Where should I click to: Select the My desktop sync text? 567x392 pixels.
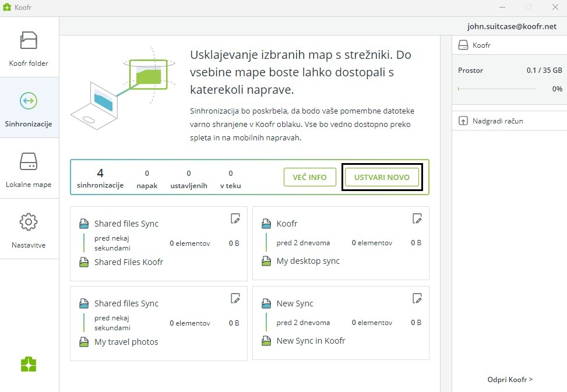click(x=308, y=261)
